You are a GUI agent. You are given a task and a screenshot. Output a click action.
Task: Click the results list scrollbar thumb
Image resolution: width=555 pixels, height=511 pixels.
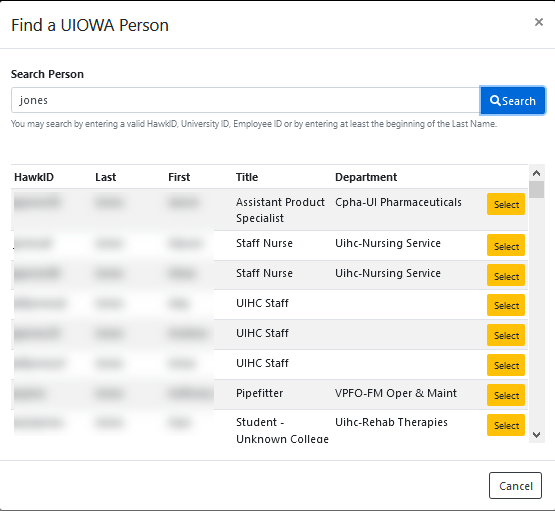pos(536,190)
